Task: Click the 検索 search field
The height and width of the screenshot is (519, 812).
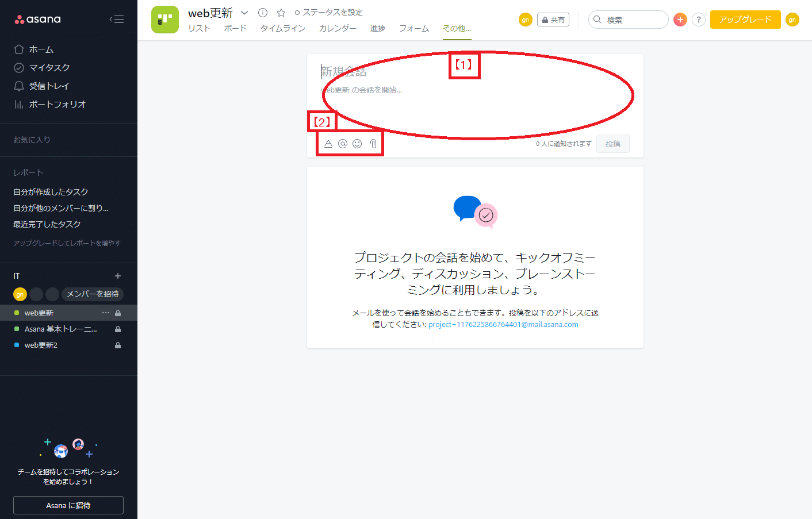Action: (x=629, y=20)
